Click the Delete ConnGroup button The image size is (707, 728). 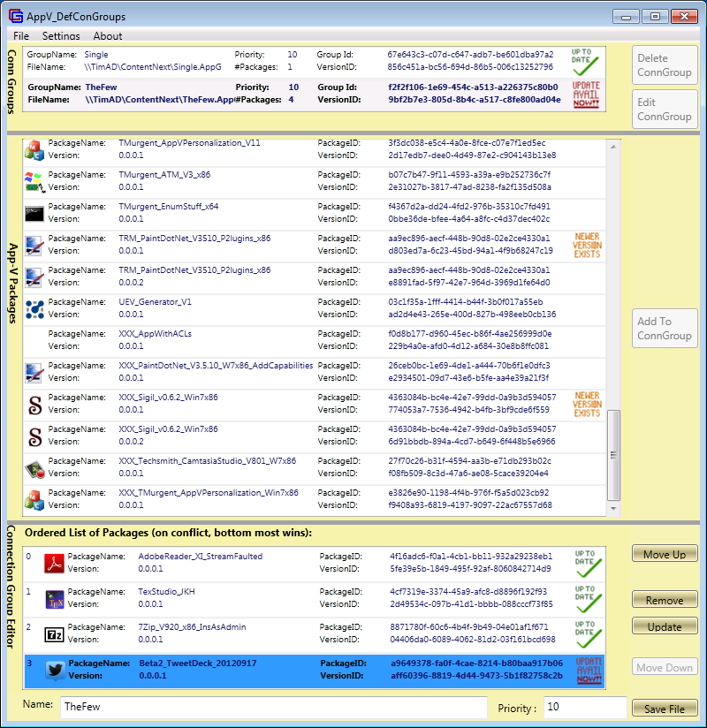(665, 65)
